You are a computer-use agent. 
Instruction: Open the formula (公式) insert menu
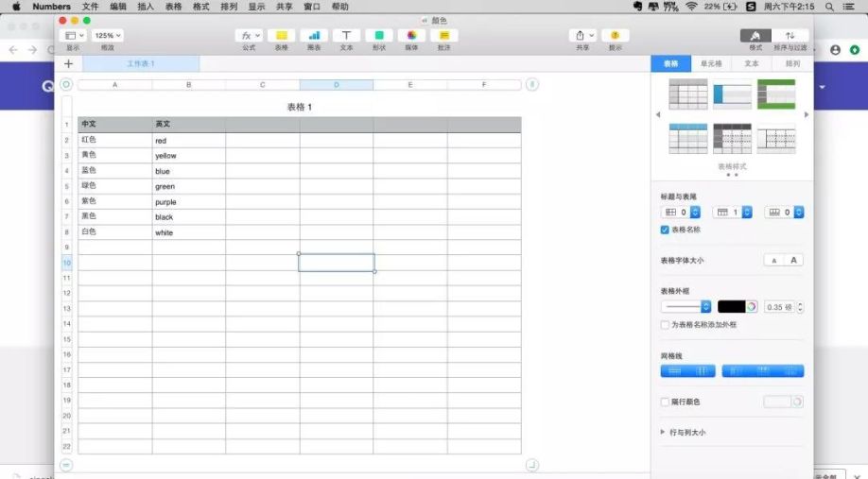pos(249,35)
